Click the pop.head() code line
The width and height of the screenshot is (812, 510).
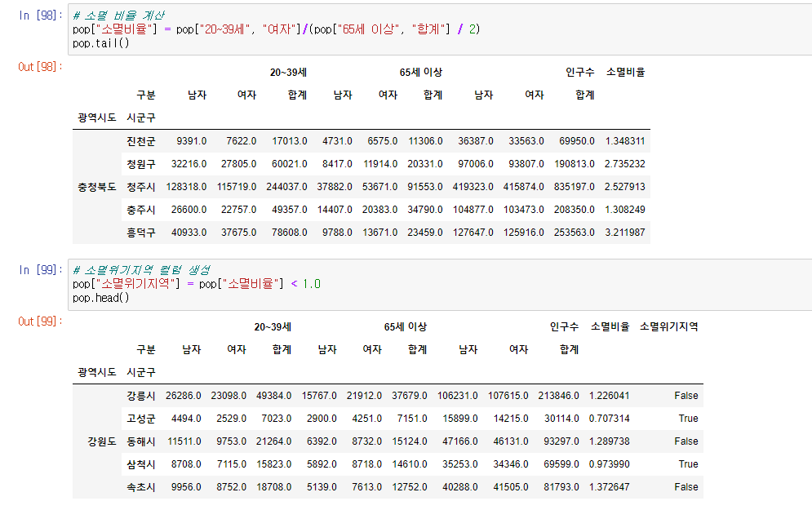click(x=101, y=298)
